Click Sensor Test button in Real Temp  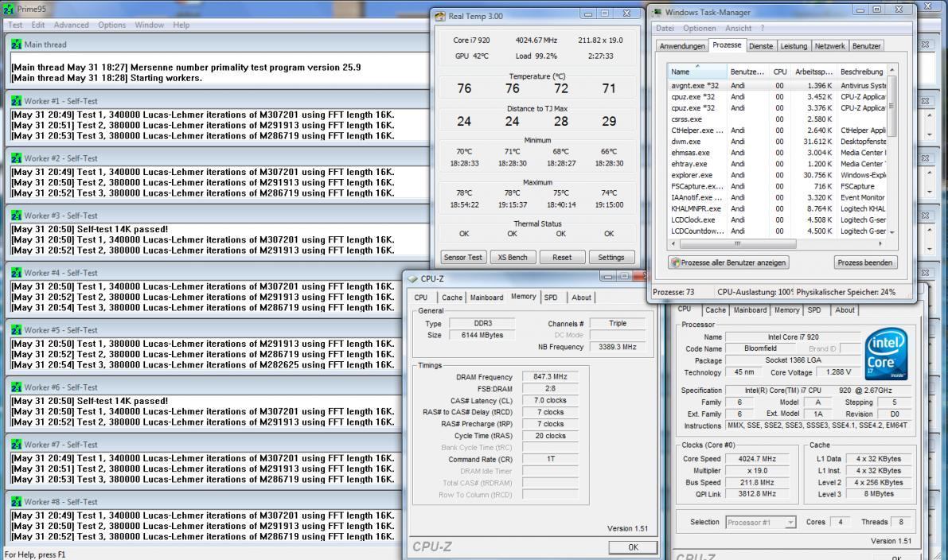463,258
